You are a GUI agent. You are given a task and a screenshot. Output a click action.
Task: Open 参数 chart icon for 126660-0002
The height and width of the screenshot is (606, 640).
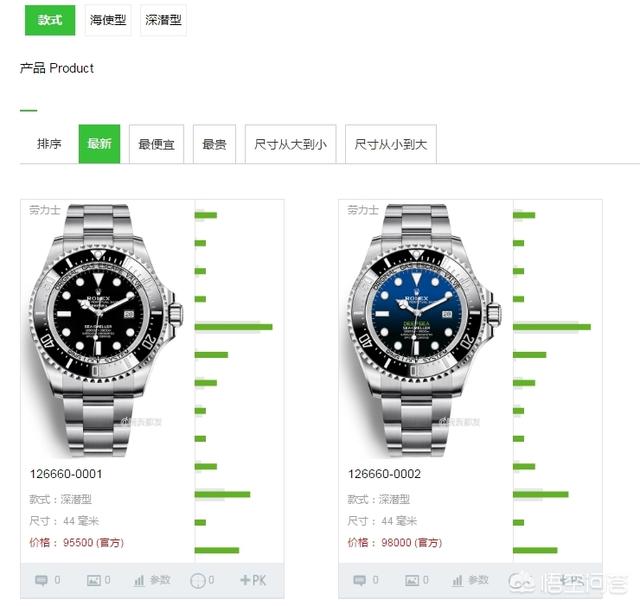click(458, 580)
